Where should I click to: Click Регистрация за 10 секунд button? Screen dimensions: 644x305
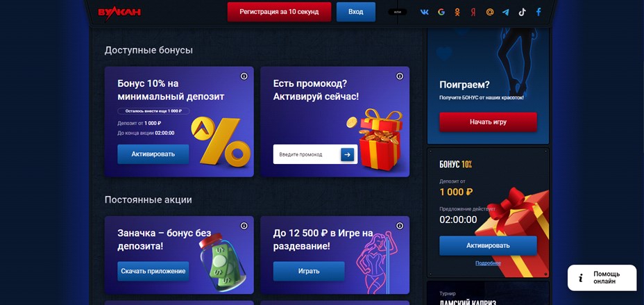(x=279, y=12)
